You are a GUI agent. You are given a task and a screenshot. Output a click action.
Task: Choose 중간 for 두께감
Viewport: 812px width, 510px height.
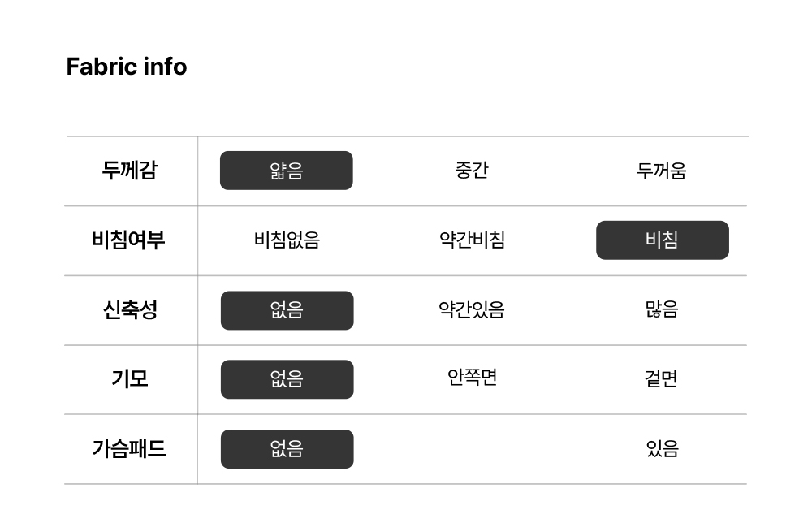(472, 170)
